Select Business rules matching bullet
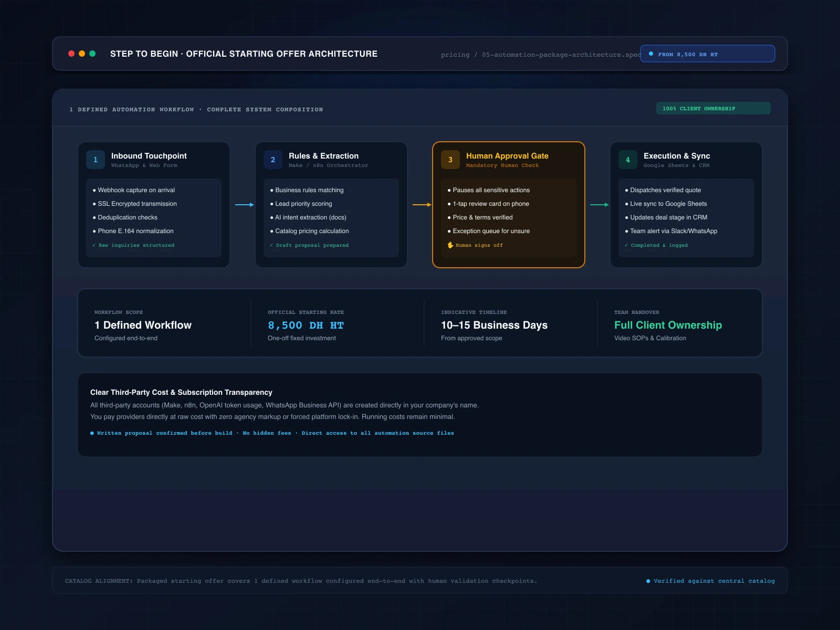Screen dimensions: 840x630 (x=307, y=190)
